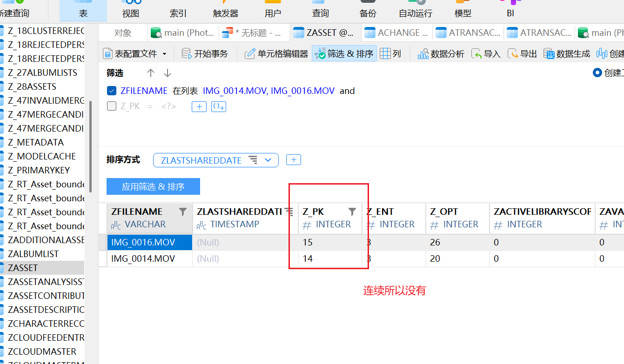
Task: Click the add filter plus icon
Action: pyautogui.click(x=199, y=106)
